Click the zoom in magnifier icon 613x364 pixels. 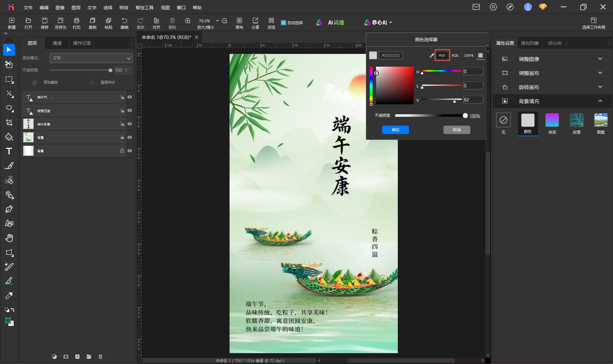click(x=188, y=21)
